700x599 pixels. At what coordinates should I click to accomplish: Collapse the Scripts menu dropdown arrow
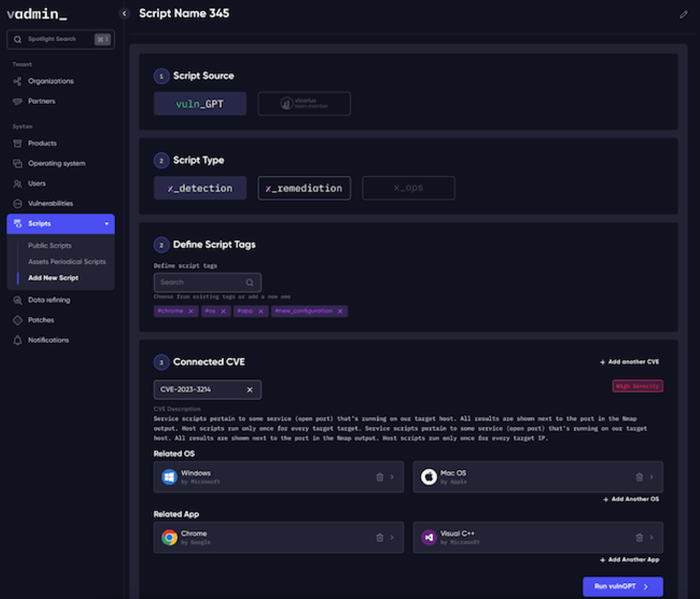[x=106, y=223]
